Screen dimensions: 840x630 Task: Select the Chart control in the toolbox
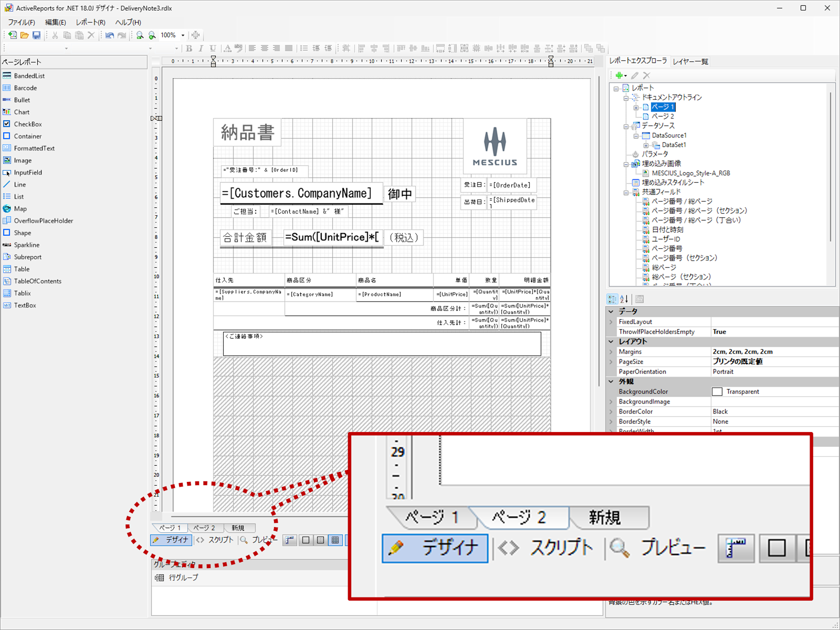click(22, 112)
